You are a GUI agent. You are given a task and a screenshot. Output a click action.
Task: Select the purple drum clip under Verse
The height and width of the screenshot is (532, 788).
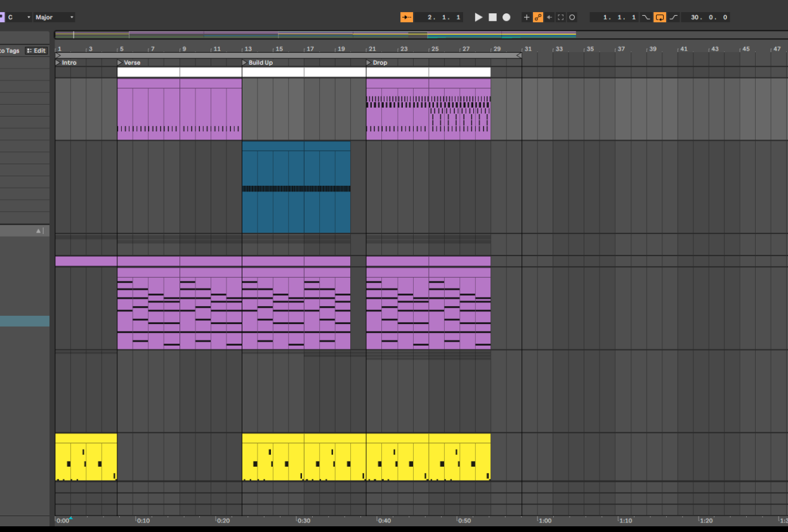click(x=180, y=108)
